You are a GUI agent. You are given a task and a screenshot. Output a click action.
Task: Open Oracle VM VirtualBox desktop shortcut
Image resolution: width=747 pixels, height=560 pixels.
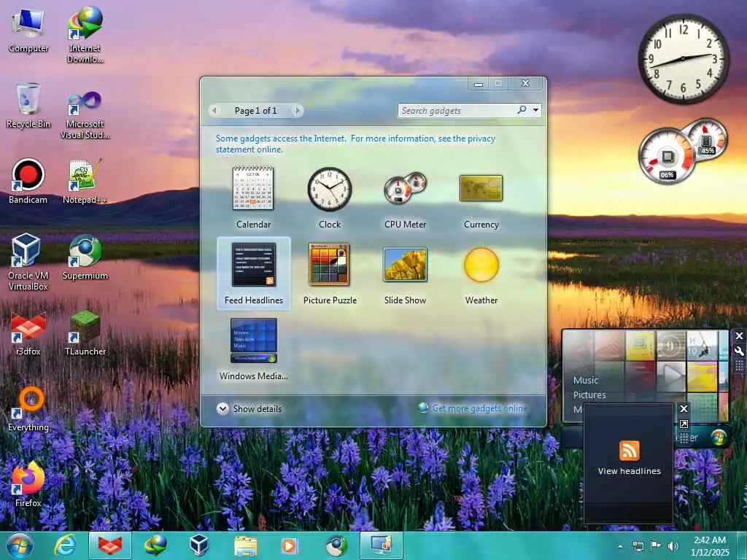point(28,262)
